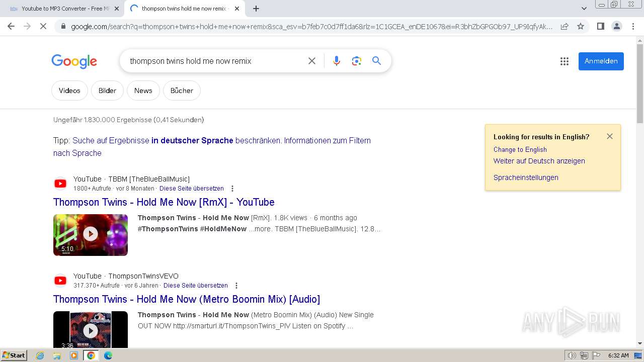Close the Youtube to MP3 Converter tab
Screen dimensions: 644x362
pos(116,9)
